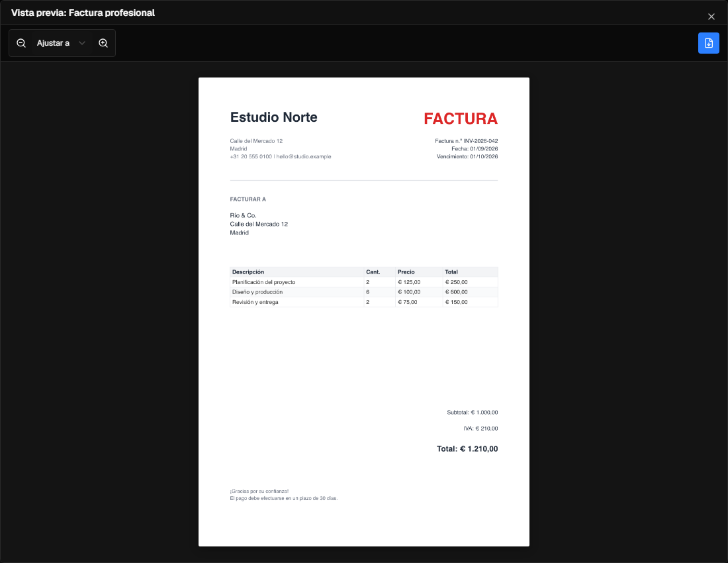
Task: Select the 'Fecha: 01/09/2026' line
Action: point(475,148)
